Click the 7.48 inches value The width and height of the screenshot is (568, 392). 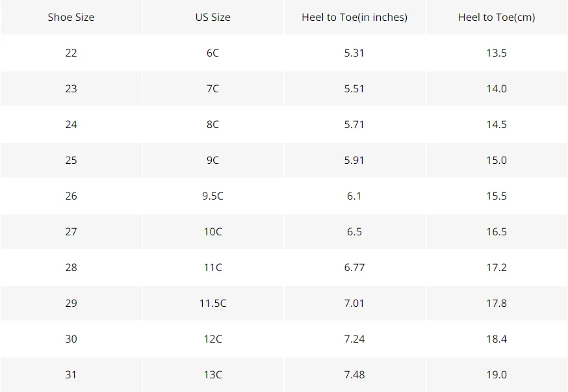point(354,374)
